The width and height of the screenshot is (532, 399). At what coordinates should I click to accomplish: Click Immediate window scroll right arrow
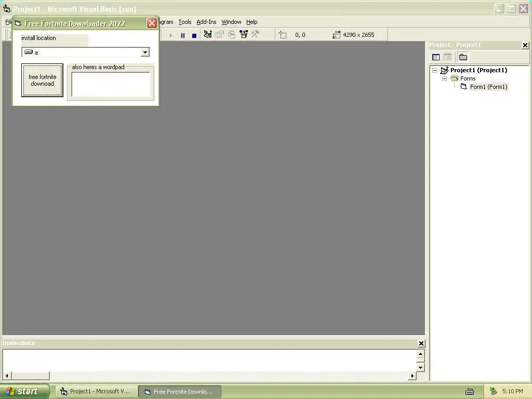(412, 376)
